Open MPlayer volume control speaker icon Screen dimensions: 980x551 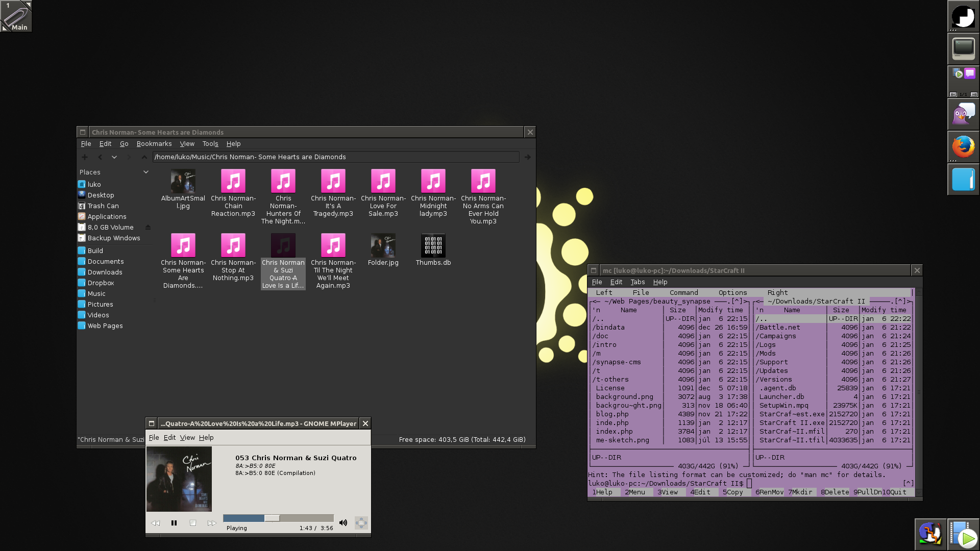point(343,523)
